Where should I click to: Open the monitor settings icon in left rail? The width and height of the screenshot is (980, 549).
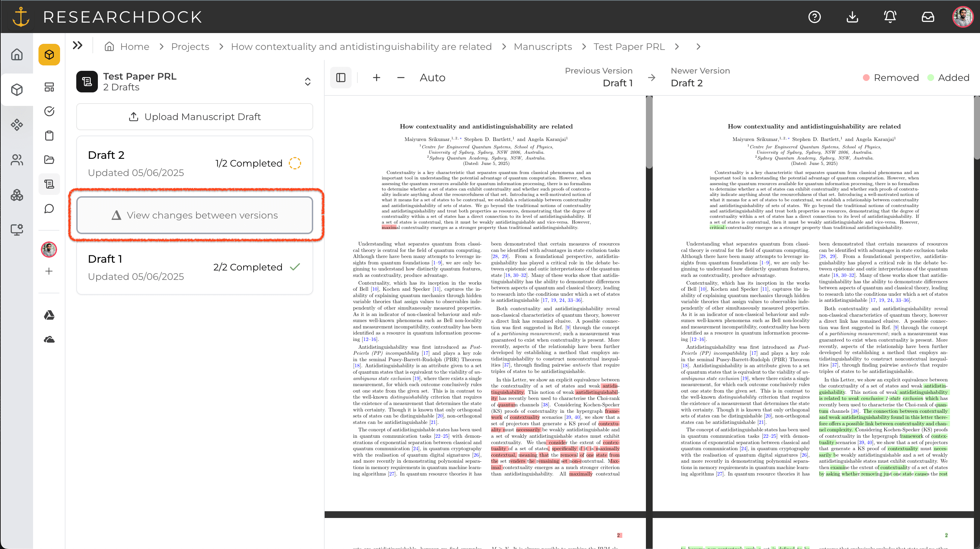17,230
